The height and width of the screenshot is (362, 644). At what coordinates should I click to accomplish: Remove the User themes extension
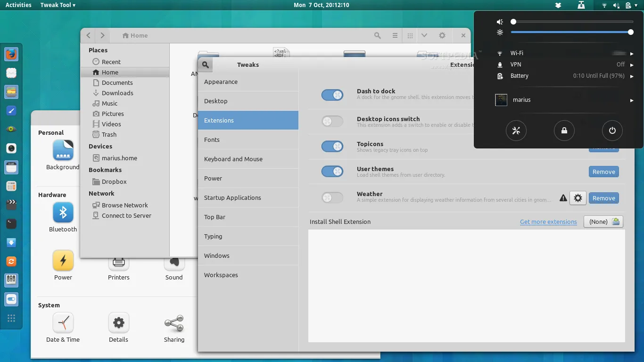[x=603, y=172]
